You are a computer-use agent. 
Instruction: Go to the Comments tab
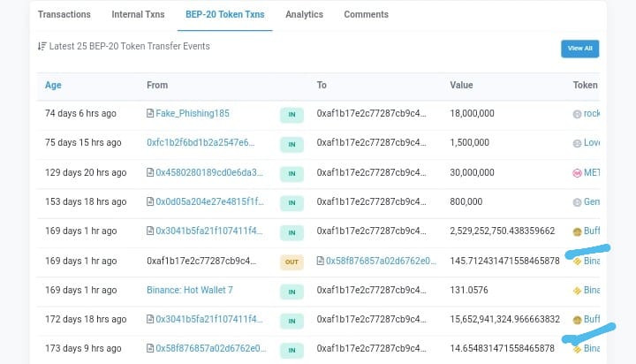366,14
